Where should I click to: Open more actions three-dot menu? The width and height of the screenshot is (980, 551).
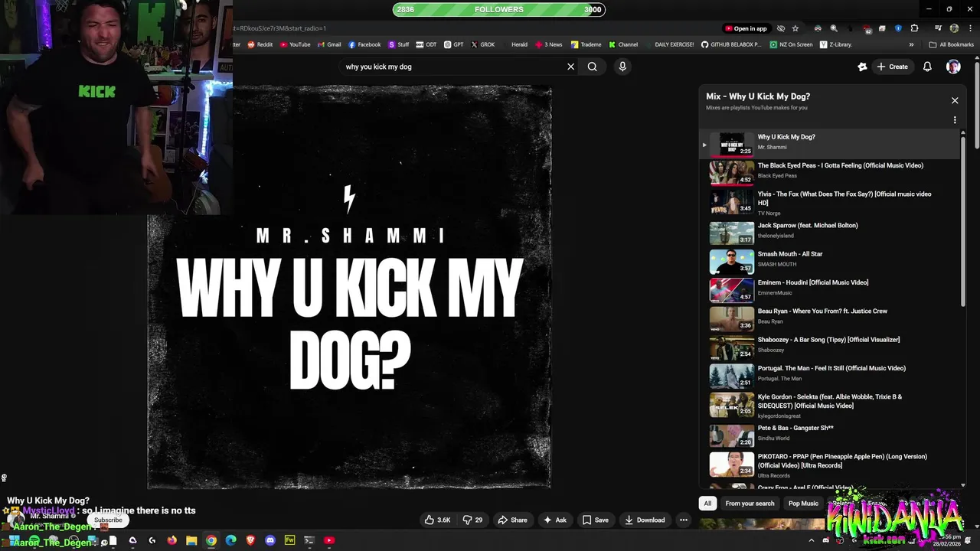click(x=684, y=520)
